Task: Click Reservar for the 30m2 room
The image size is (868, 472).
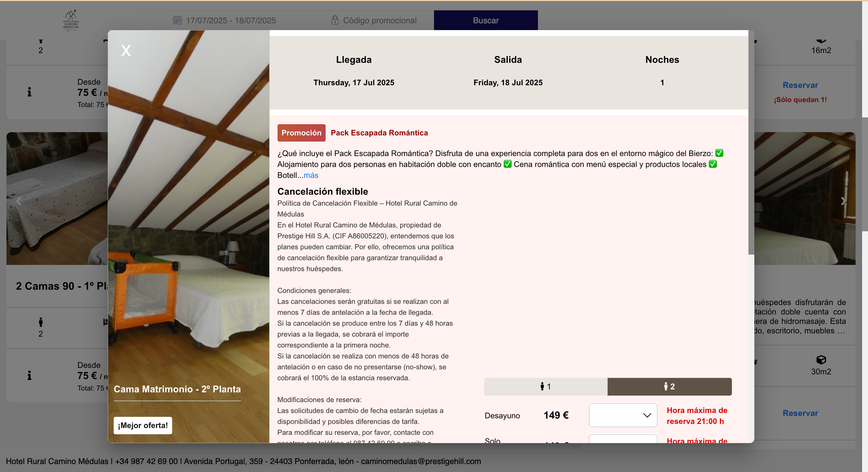Action: tap(800, 413)
